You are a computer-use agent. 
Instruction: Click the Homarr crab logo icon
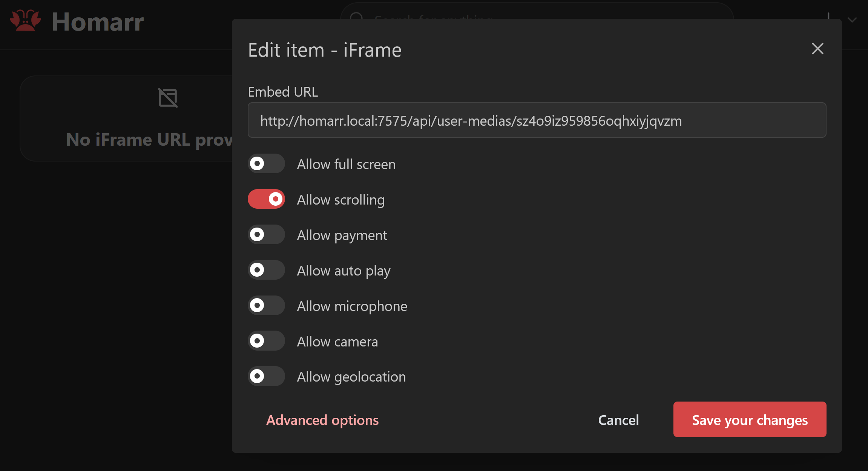click(25, 21)
